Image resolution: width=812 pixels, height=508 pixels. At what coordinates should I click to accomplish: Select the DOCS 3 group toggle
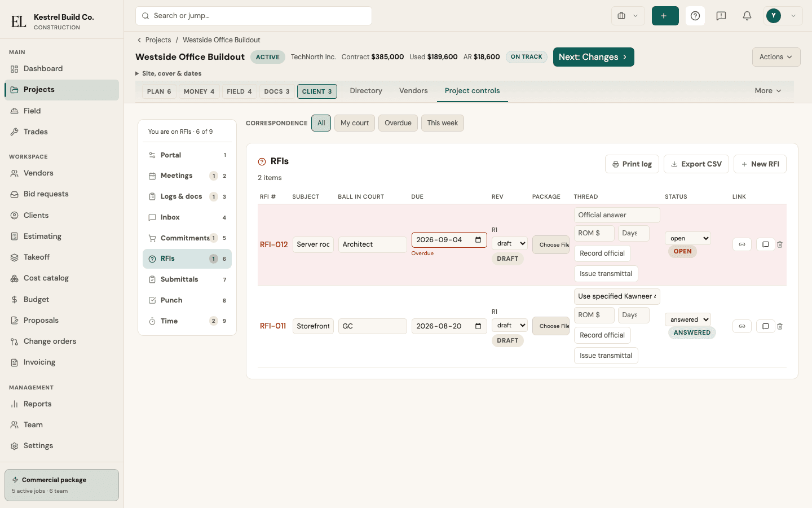277,91
